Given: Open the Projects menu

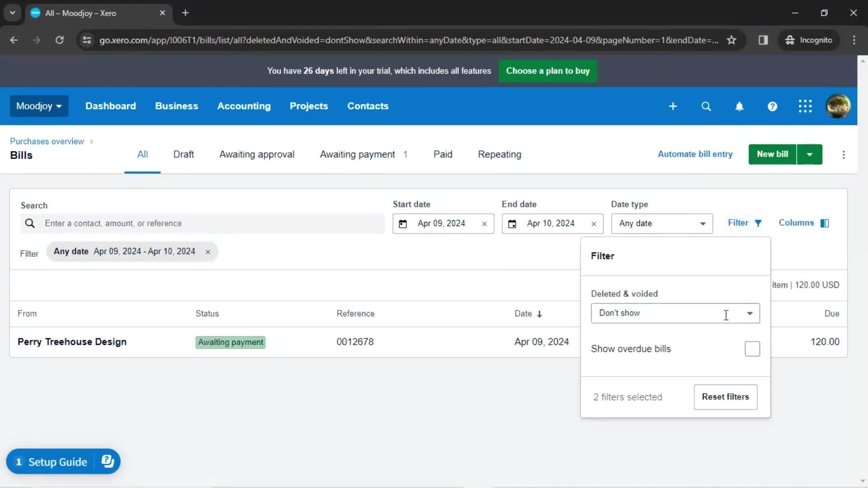Looking at the screenshot, I should [309, 106].
